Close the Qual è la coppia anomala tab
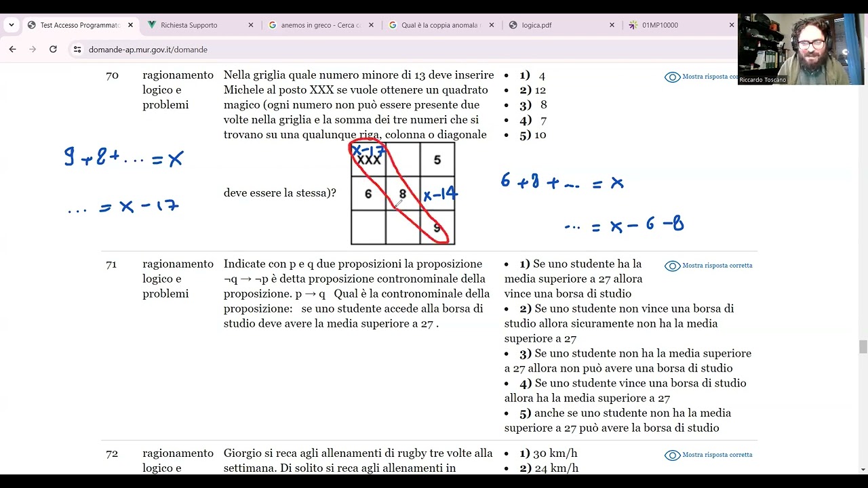 pyautogui.click(x=492, y=25)
